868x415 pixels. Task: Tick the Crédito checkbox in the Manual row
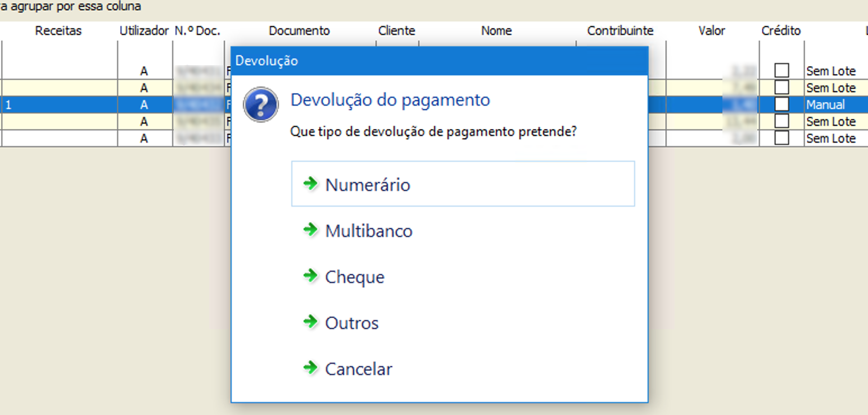[781, 104]
